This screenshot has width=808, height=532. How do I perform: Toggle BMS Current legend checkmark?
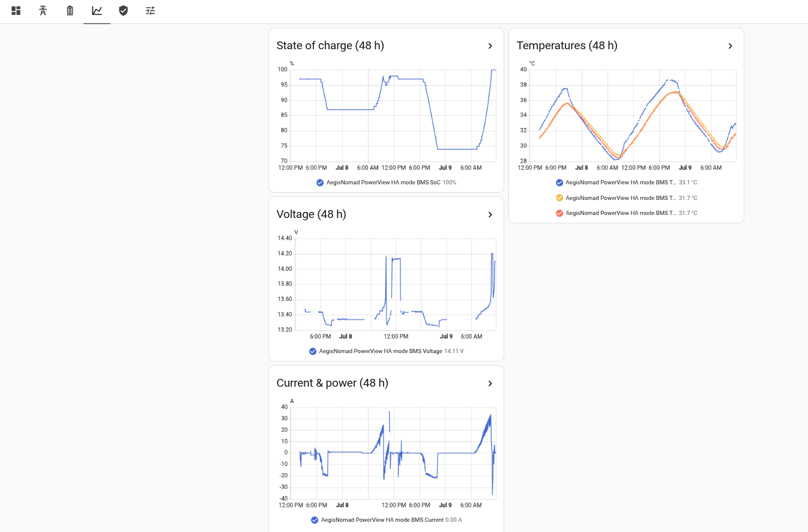pyautogui.click(x=315, y=520)
